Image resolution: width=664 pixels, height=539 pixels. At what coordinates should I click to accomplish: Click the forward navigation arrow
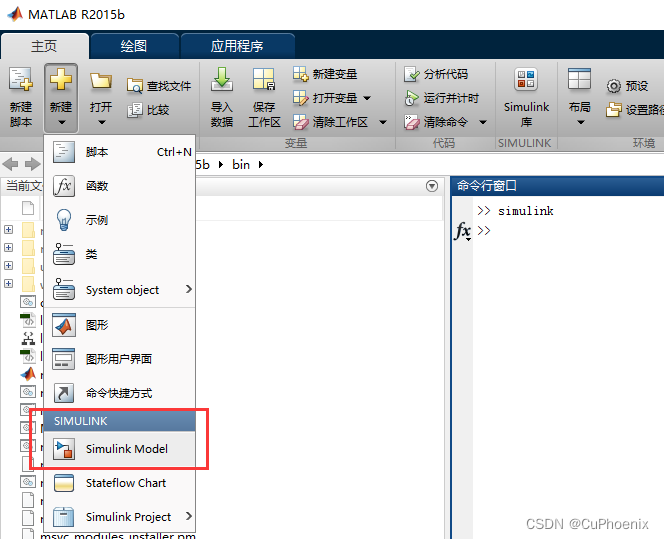coord(32,164)
